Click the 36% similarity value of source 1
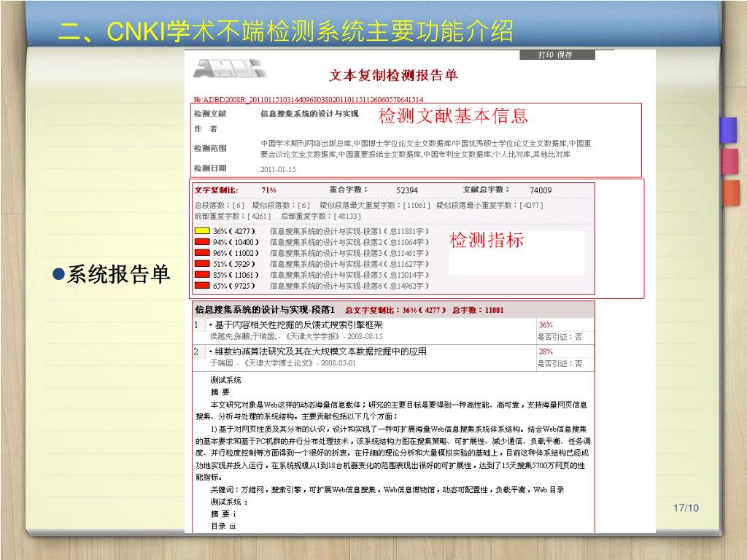 (546, 324)
